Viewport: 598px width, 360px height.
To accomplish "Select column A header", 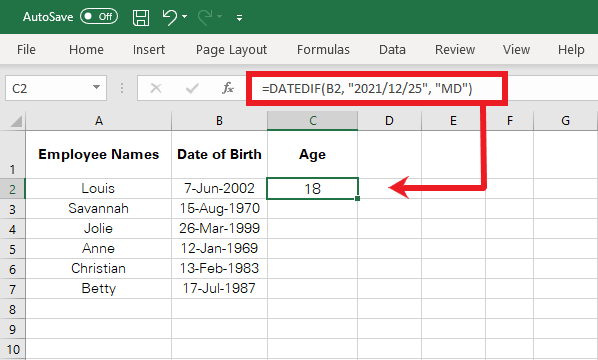I will (98, 121).
